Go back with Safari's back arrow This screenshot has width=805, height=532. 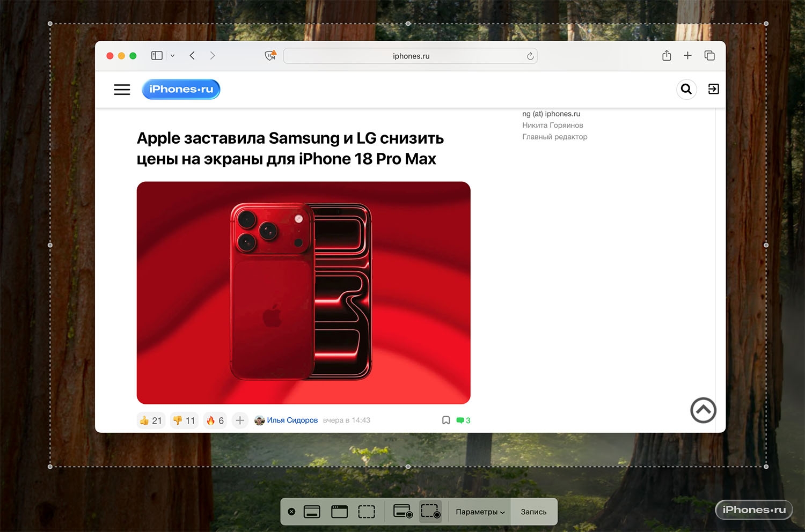click(192, 56)
